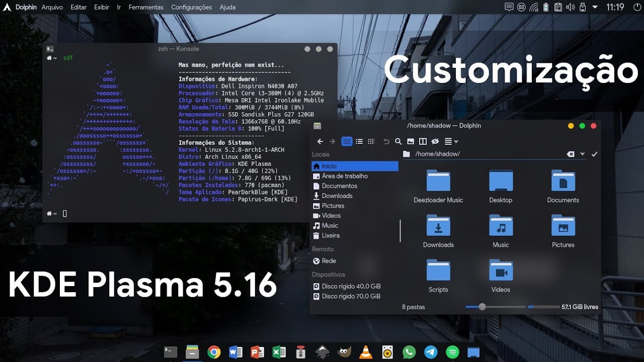Launch Konsole from the dock
Screen dimensions: 644x362
[171, 352]
